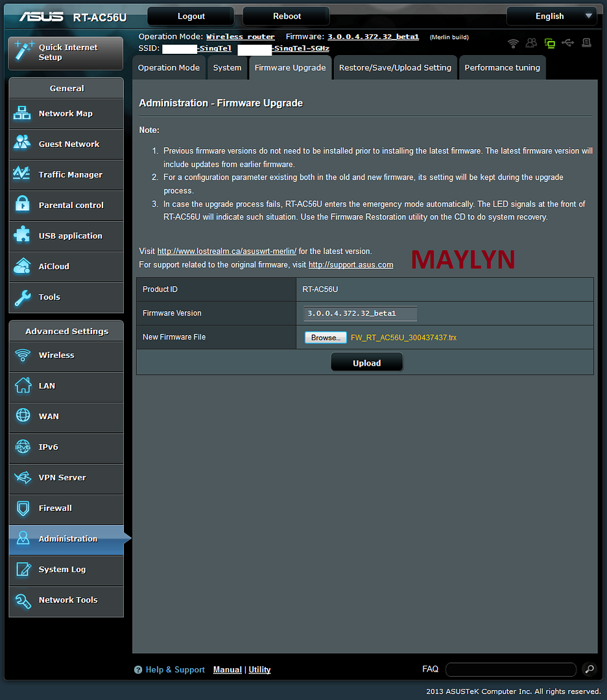
Task: Open Parental control via its lock icon
Action: pyautogui.click(x=23, y=205)
